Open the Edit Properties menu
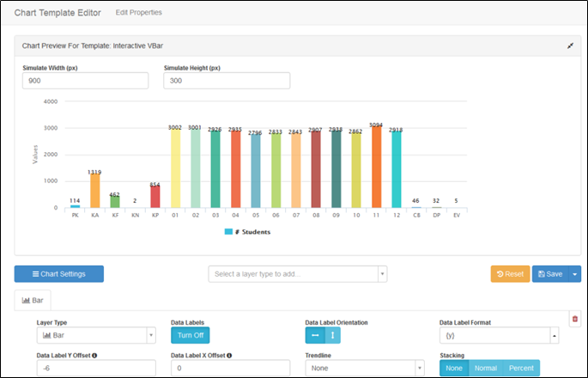 pos(138,13)
